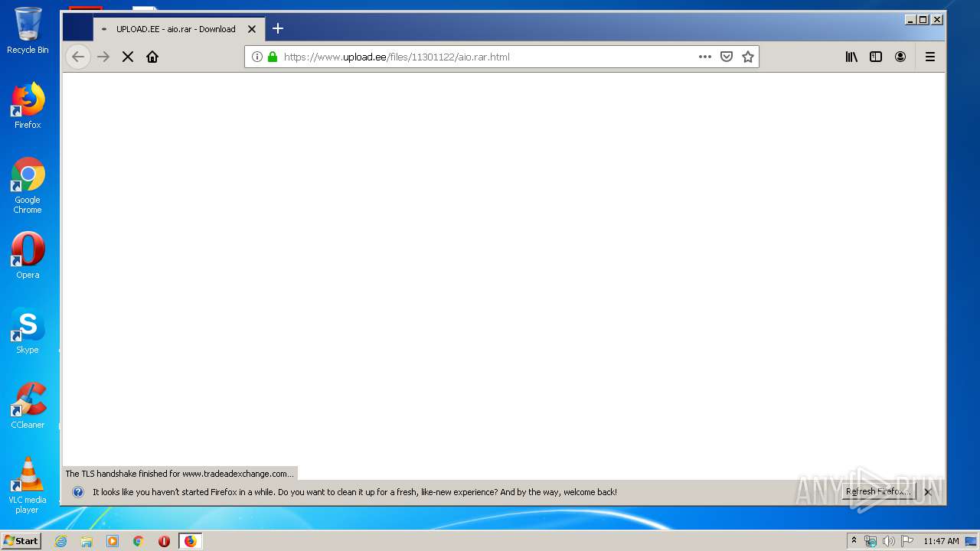Maximize the Firefox window

click(923, 20)
